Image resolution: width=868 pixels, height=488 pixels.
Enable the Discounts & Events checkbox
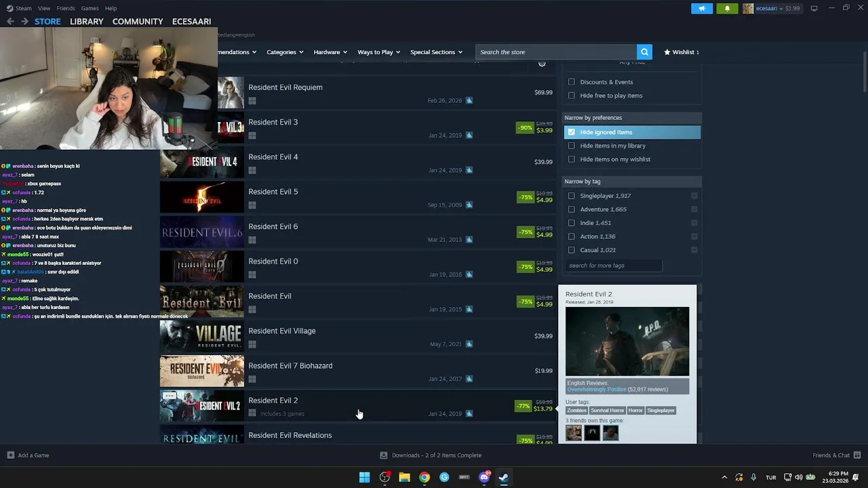pos(571,82)
